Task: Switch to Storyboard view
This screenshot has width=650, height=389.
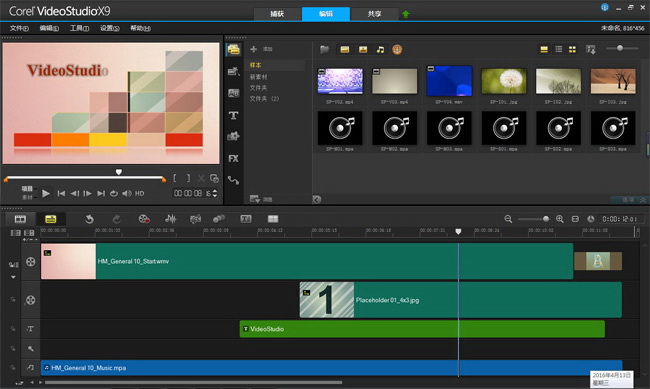Action: pos(20,219)
